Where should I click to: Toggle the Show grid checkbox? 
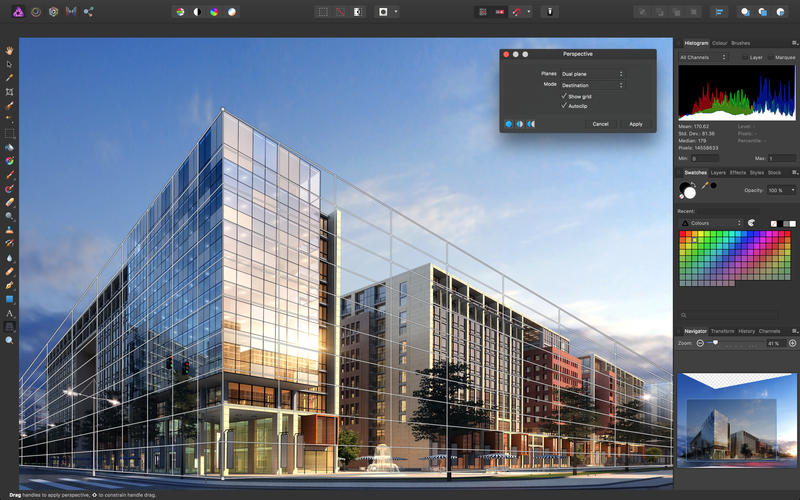click(564, 96)
